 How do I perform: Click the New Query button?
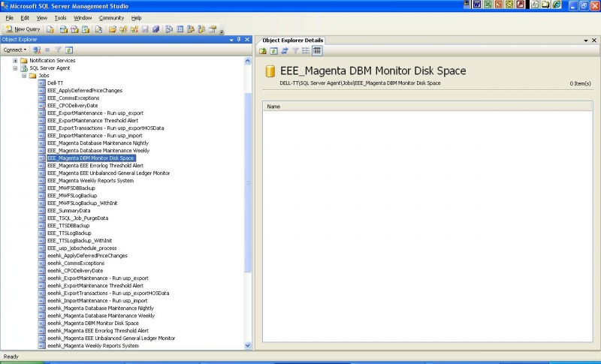coord(23,29)
